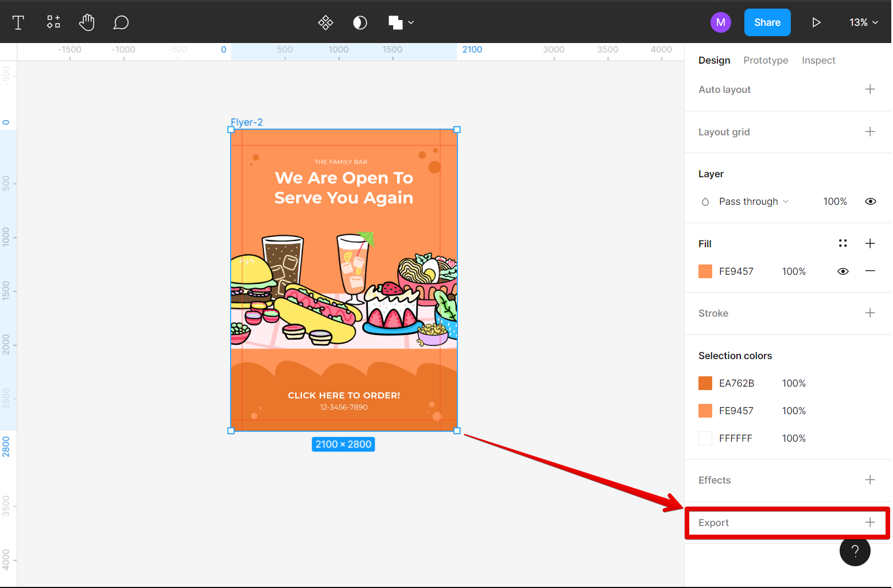The image size is (893, 588).
Task: Click the blue Share button
Action: point(767,22)
